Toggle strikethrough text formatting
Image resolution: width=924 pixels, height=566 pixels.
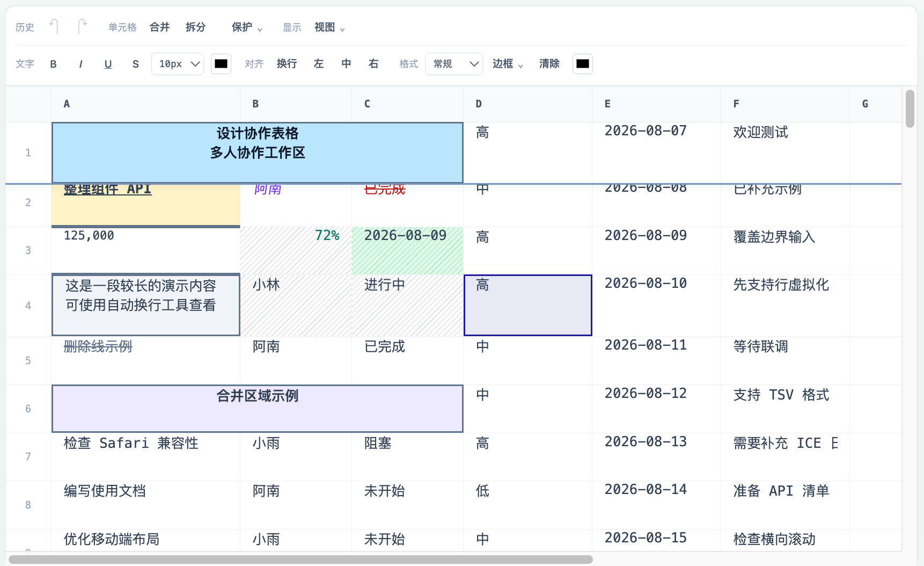click(x=135, y=64)
